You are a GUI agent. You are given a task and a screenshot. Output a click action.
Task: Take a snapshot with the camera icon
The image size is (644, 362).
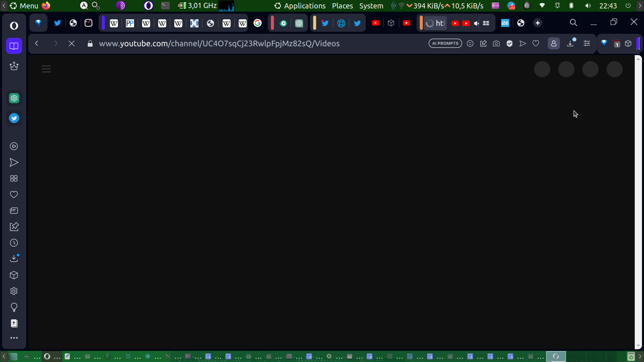[x=496, y=43]
